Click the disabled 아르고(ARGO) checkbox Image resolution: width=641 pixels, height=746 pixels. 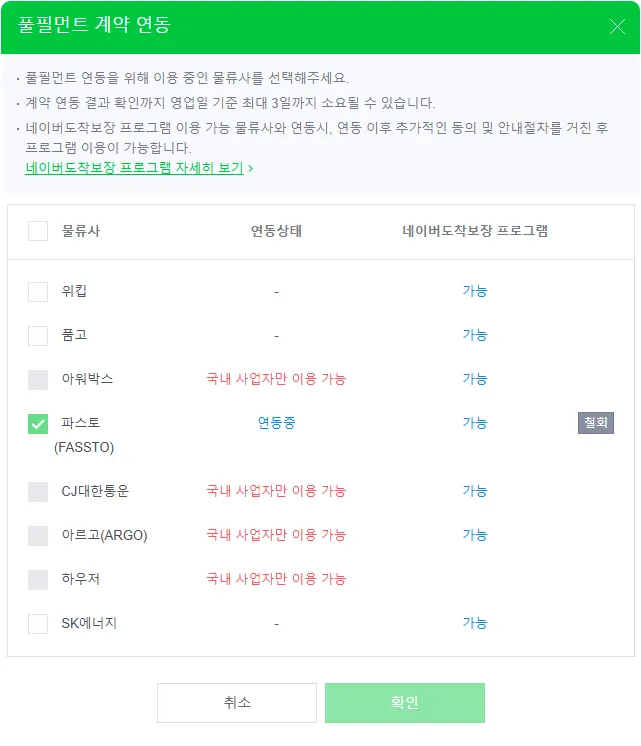[38, 535]
